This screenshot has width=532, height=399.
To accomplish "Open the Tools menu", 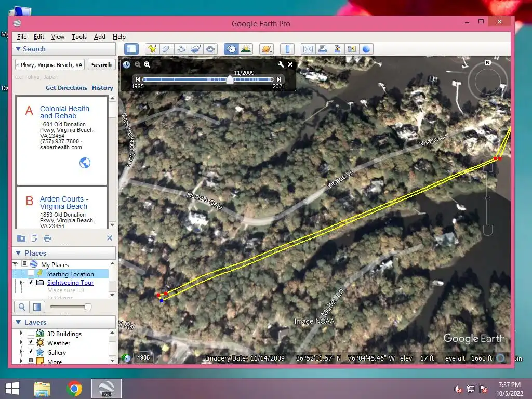I will click(79, 37).
